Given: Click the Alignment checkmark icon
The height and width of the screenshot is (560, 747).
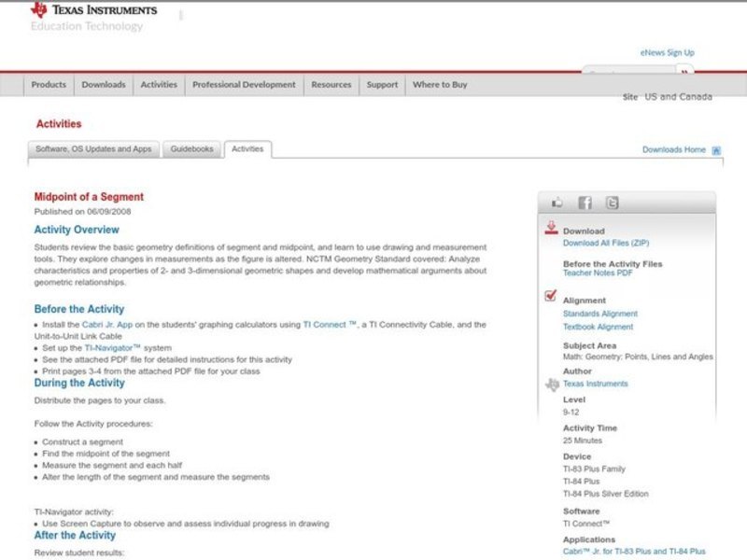Looking at the screenshot, I should click(x=551, y=297).
